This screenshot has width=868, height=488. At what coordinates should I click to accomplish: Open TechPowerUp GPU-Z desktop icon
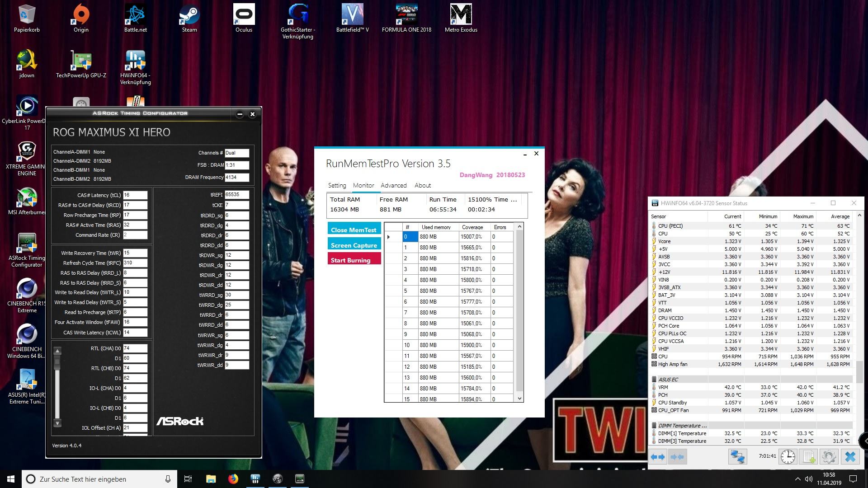click(81, 64)
